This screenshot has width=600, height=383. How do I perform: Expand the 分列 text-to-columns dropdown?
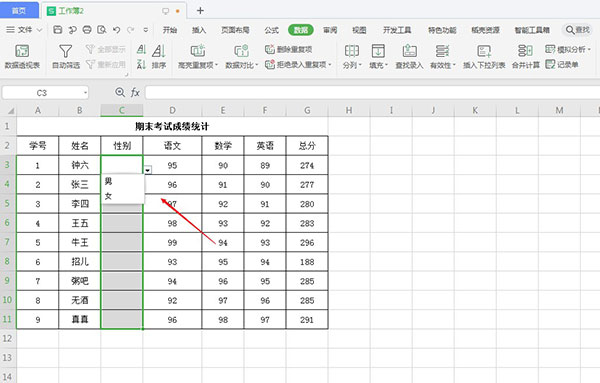click(360, 65)
